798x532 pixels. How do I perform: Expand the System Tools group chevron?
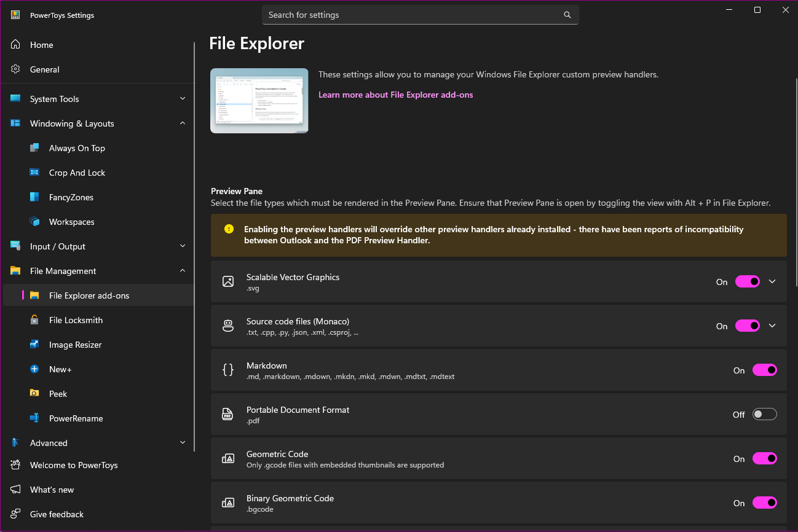pyautogui.click(x=183, y=98)
